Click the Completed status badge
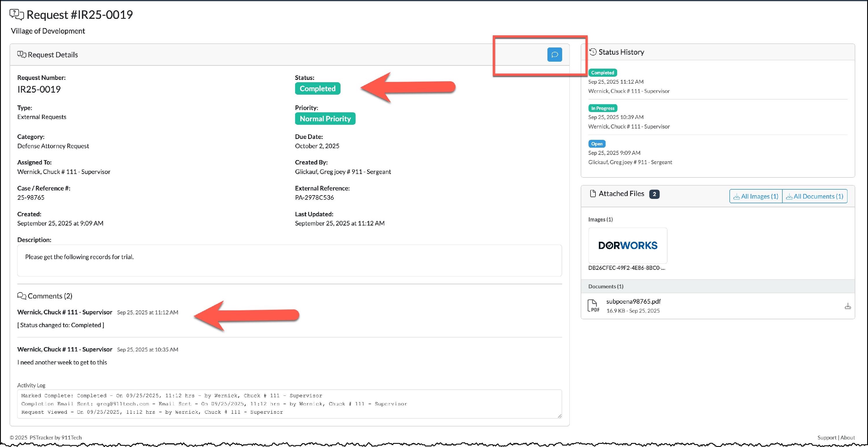The height and width of the screenshot is (447, 868). 317,89
